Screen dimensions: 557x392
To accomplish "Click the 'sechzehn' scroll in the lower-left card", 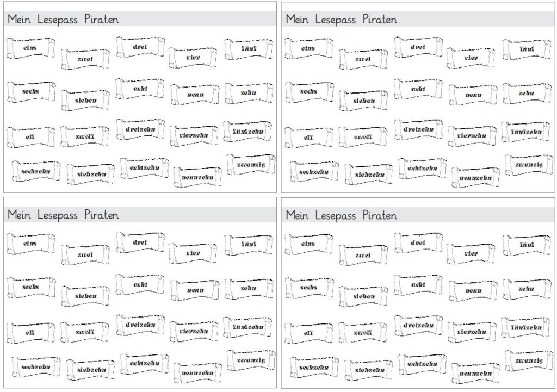I will click(x=36, y=367).
